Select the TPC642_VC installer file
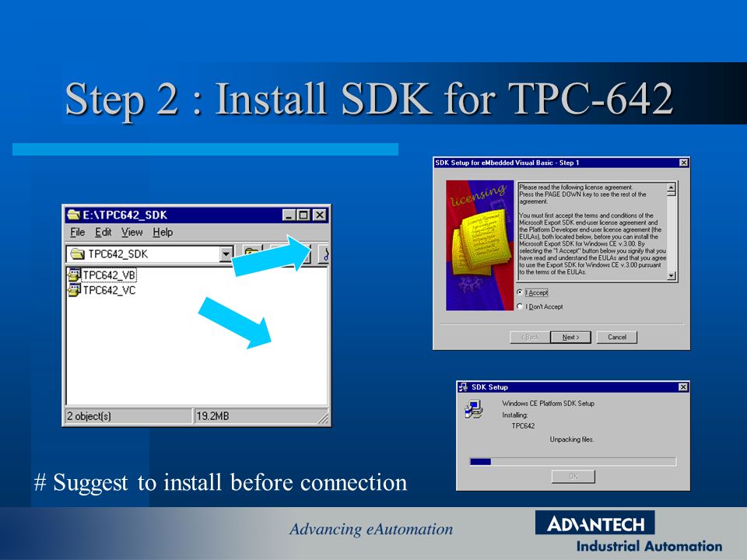747x560 pixels. tap(102, 290)
